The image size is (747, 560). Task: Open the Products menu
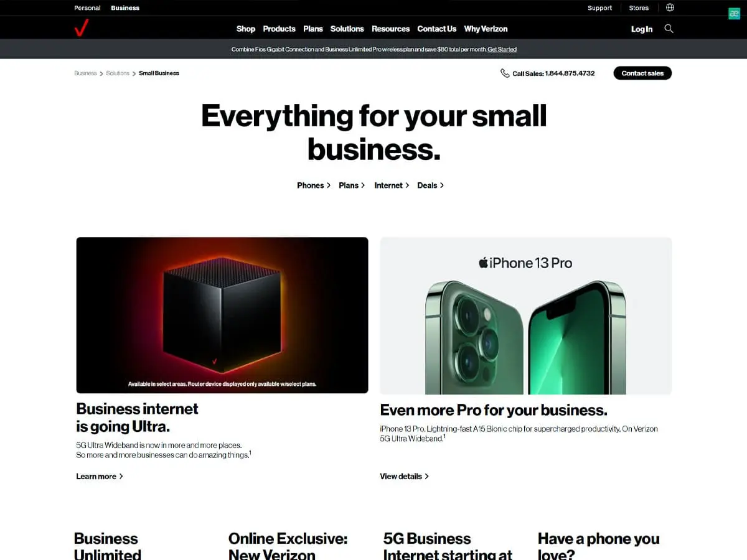[279, 29]
